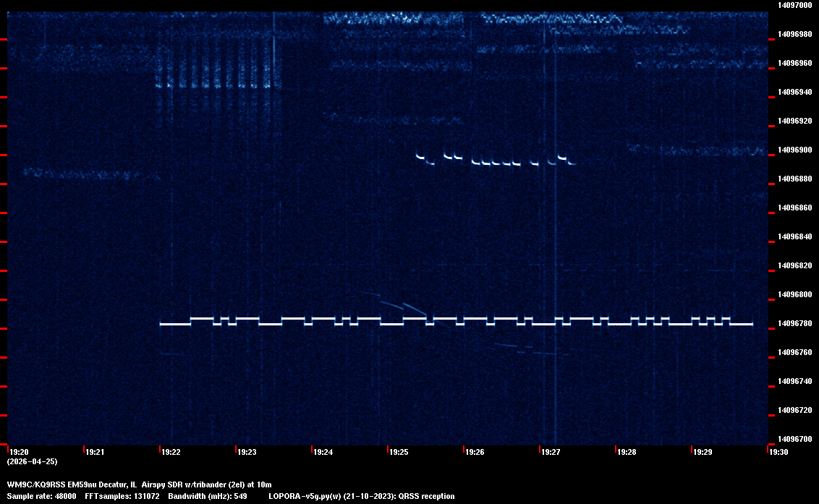
Task: Click the 14096840 frequency scale label
Action: (794, 236)
